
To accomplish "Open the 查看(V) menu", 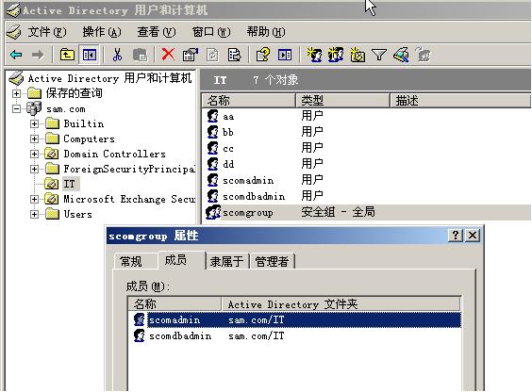I will (x=157, y=32).
